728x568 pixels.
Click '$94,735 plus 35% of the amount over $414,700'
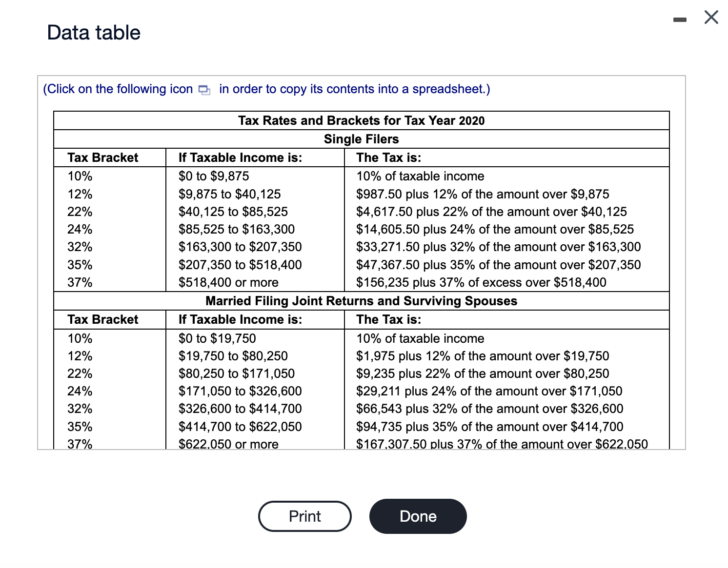click(490, 427)
